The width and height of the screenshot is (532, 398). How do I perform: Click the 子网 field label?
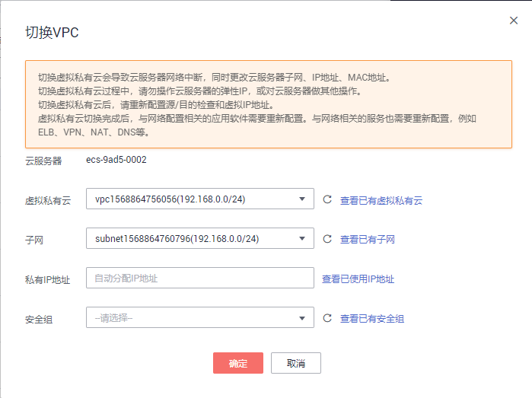(x=34, y=240)
